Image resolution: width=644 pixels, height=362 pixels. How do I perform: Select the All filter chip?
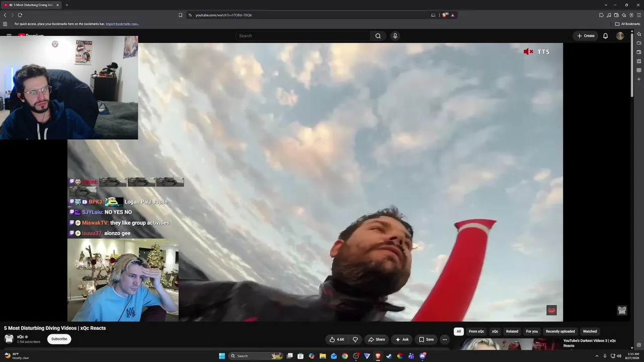pos(458,331)
